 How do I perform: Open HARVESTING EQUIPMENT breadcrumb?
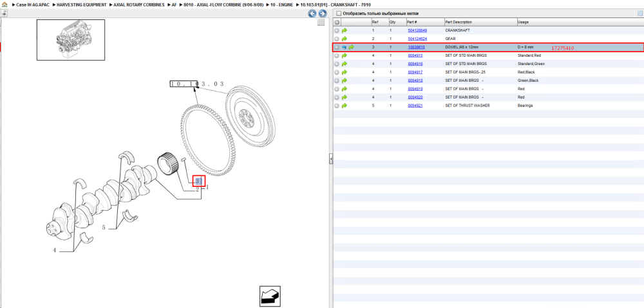point(82,5)
